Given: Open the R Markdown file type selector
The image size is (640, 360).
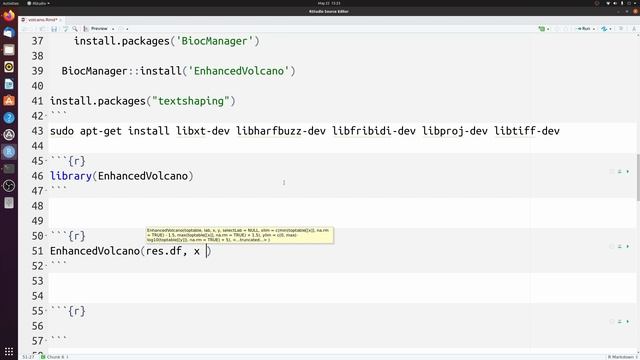Looking at the screenshot, I should [622, 357].
